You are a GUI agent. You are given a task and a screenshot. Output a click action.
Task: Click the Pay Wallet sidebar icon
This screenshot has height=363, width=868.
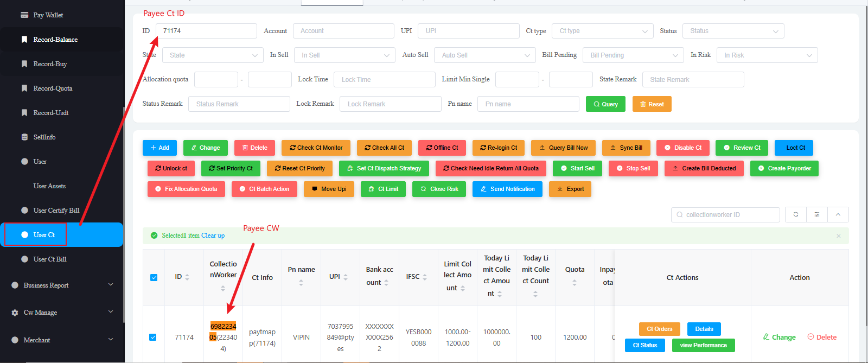coord(24,15)
